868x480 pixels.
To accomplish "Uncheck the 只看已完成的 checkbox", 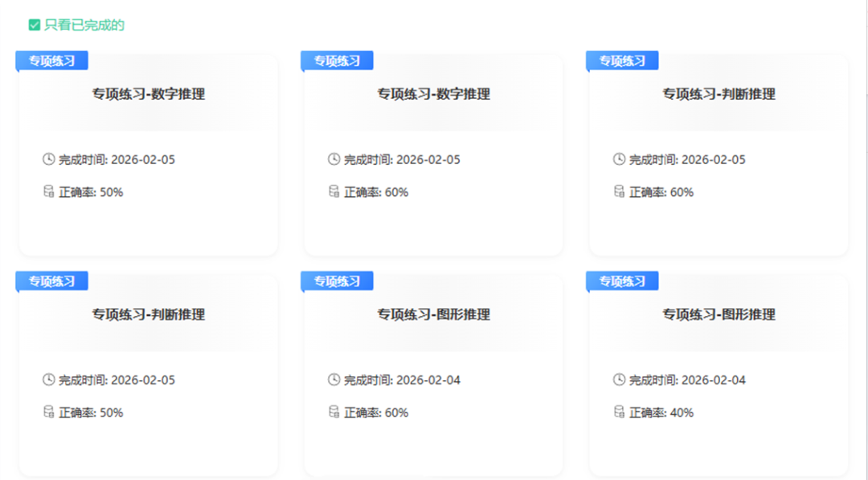I will 35,25.
